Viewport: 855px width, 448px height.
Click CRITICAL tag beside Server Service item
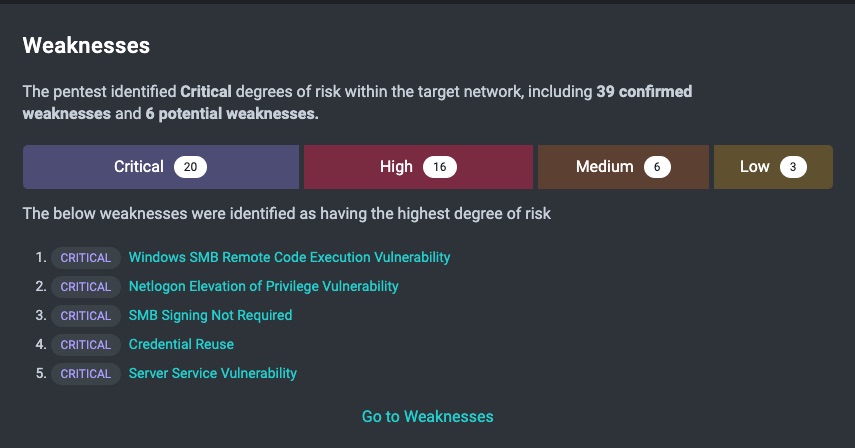tap(86, 374)
